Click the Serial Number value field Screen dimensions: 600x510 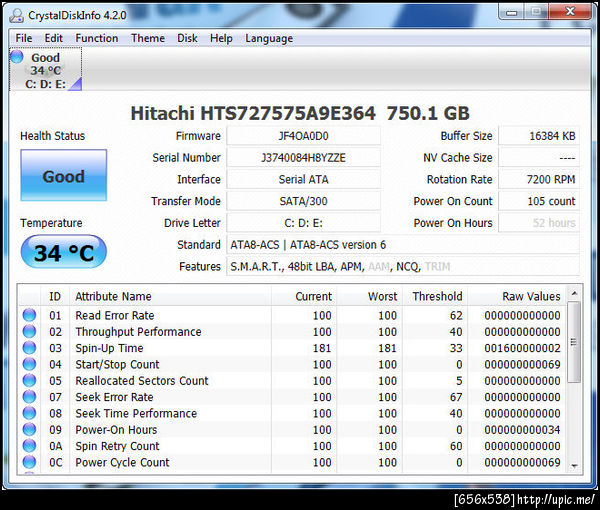303,158
